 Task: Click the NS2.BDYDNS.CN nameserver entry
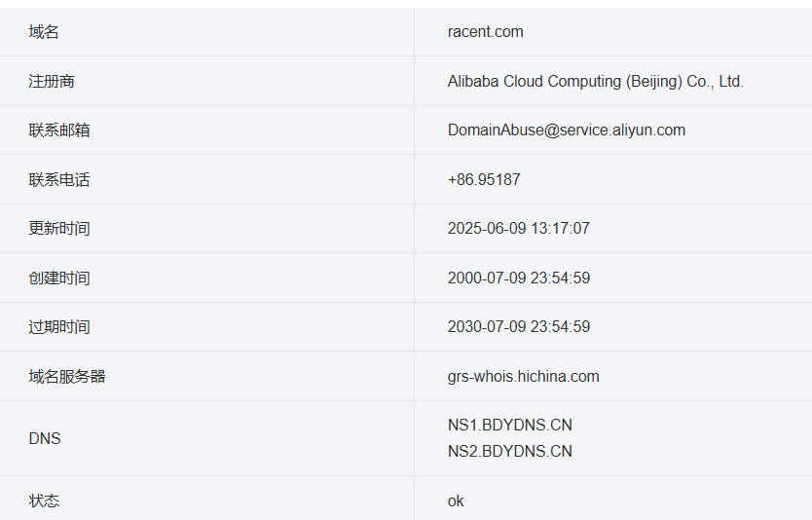pyautogui.click(x=509, y=452)
